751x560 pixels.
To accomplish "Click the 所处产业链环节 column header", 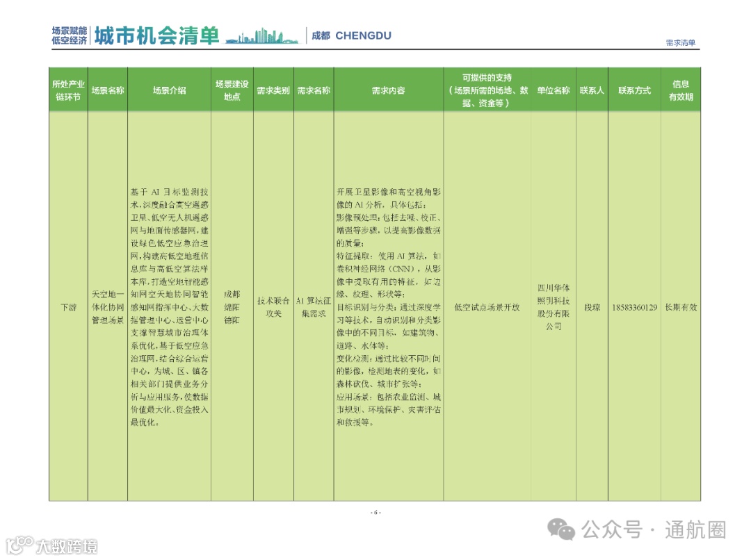I will click(68, 90).
